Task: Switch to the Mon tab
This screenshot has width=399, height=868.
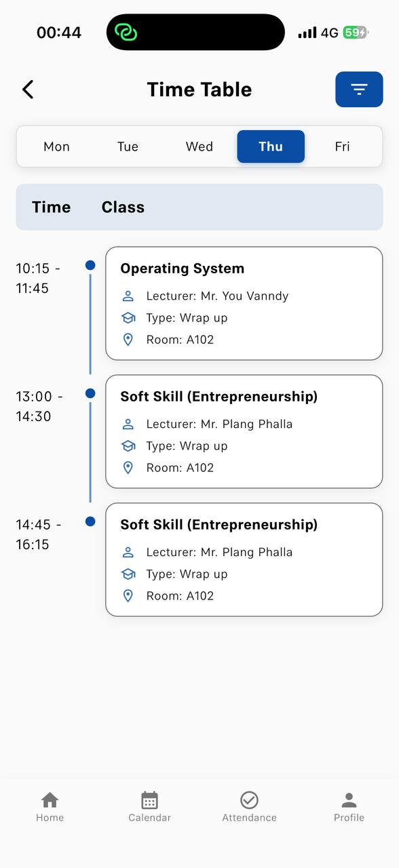Action: click(x=56, y=146)
